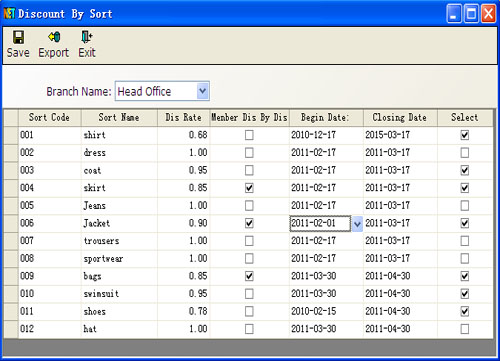Viewport: 500px width, 361px height.
Task: Toggle Member Dis checkbox for swimsuit row
Action: point(249,294)
